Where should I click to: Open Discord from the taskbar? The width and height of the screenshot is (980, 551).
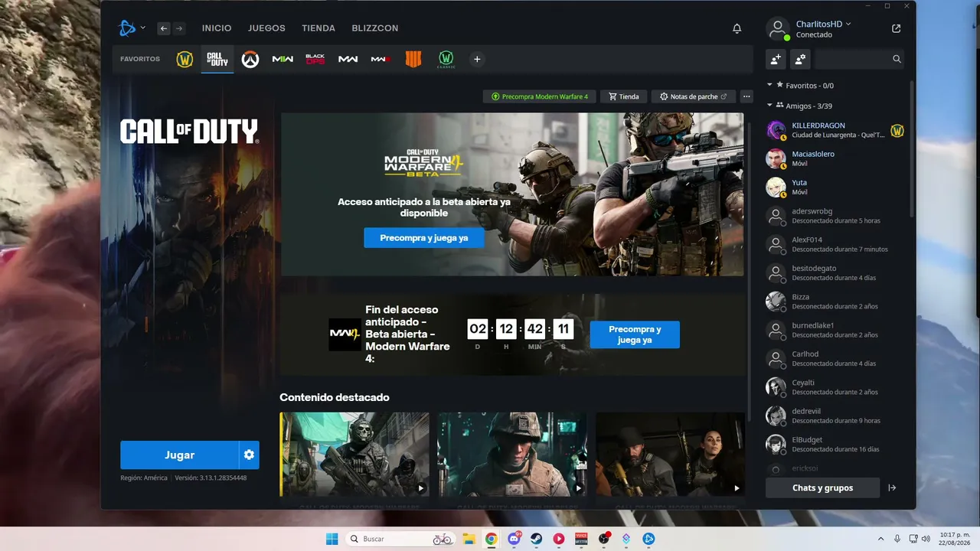tap(514, 539)
